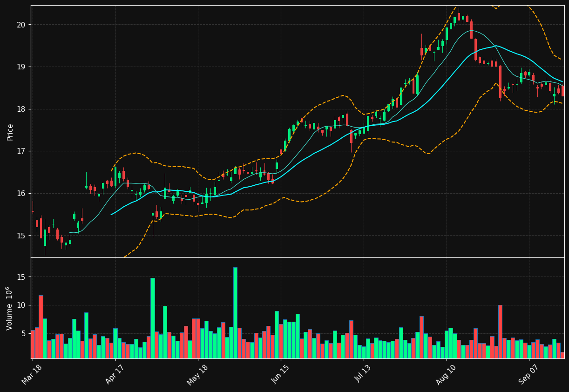Click the Price axis title

(10, 132)
